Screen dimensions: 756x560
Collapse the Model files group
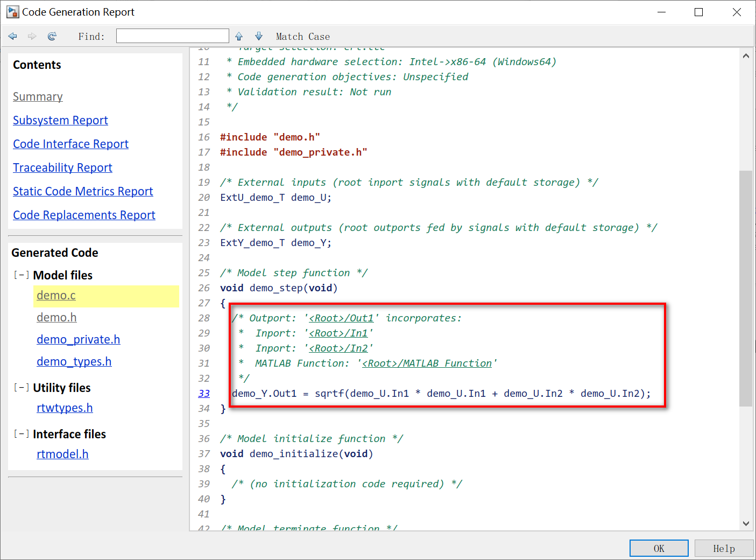click(22, 275)
